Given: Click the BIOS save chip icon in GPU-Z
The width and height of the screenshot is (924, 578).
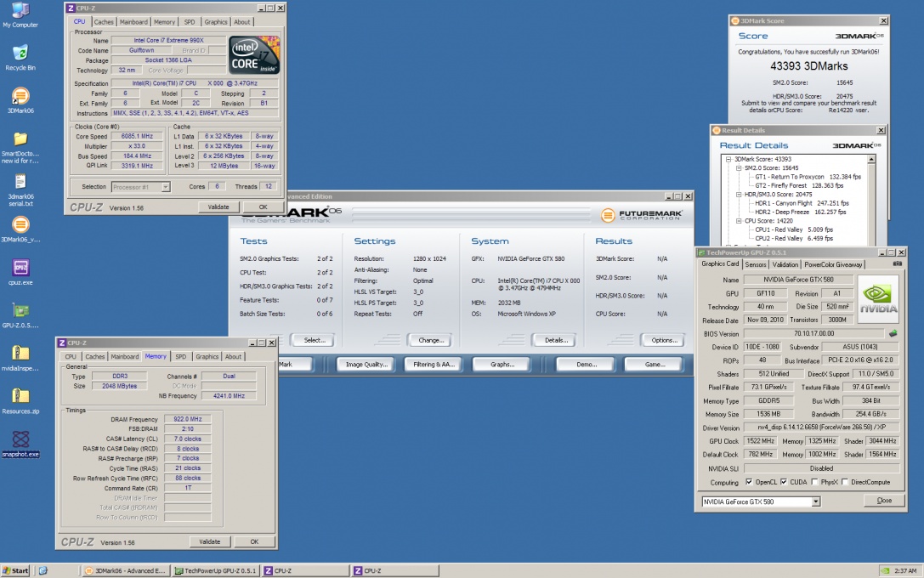Looking at the screenshot, I should tap(893, 333).
